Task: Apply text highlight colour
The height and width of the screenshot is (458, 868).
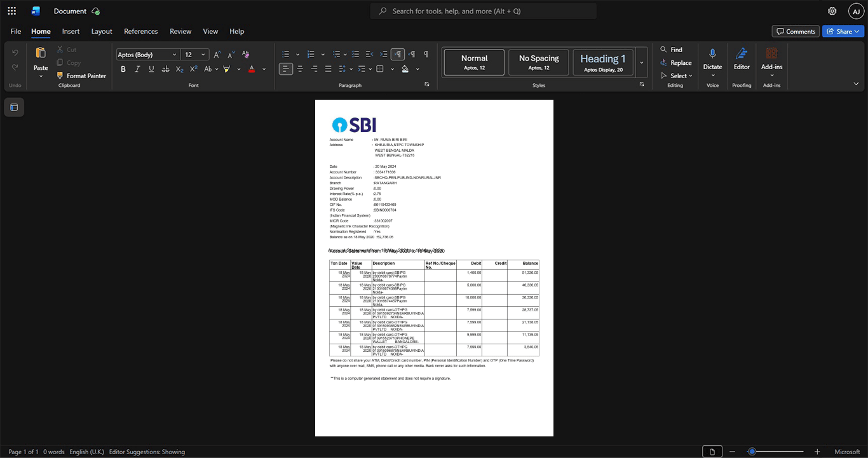Action: tap(227, 69)
